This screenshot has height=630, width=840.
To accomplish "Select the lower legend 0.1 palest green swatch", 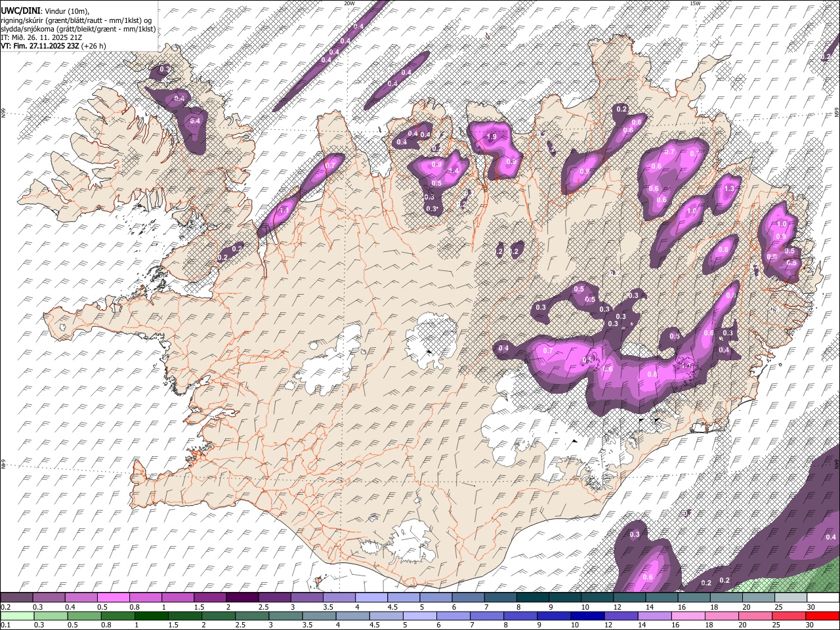I will 17,616.
